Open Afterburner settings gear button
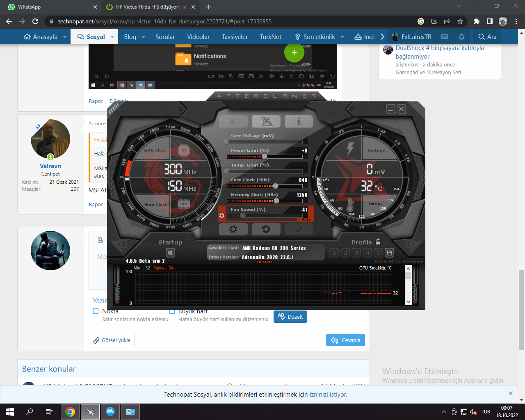This screenshot has height=420, width=525. 233,229
